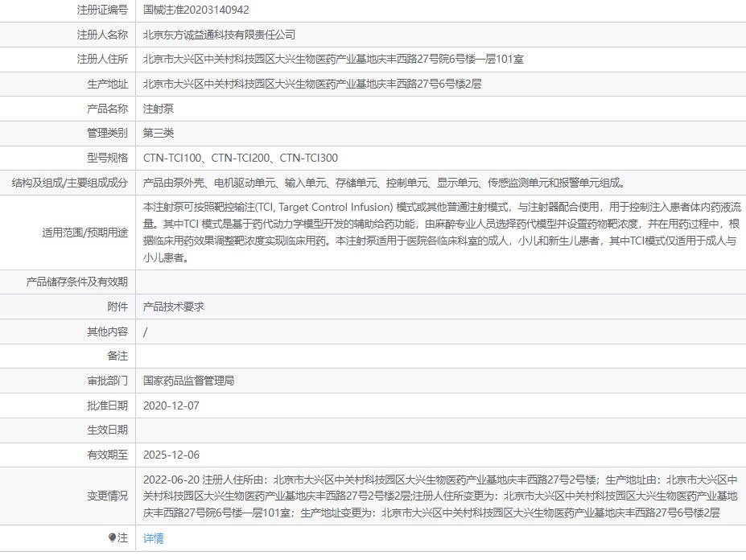Screen dimensions: 746x560
Task: Click the 其他内容 label
Action: (108, 331)
